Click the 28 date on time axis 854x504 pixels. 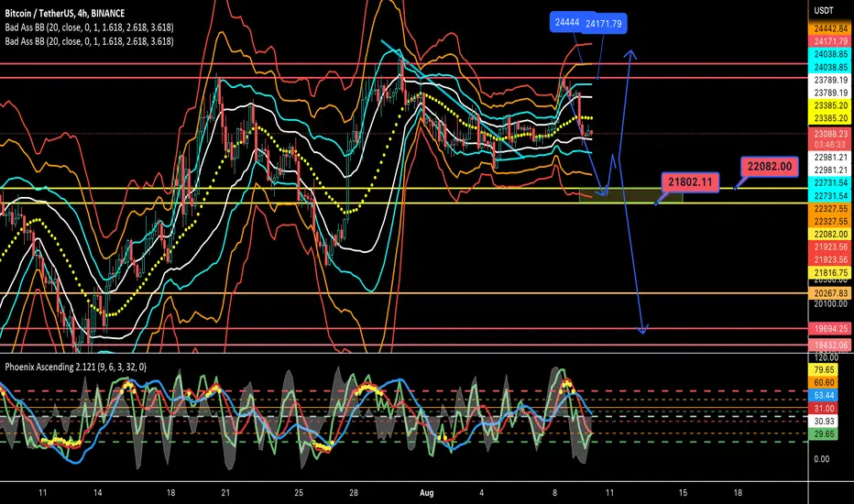[x=354, y=493]
